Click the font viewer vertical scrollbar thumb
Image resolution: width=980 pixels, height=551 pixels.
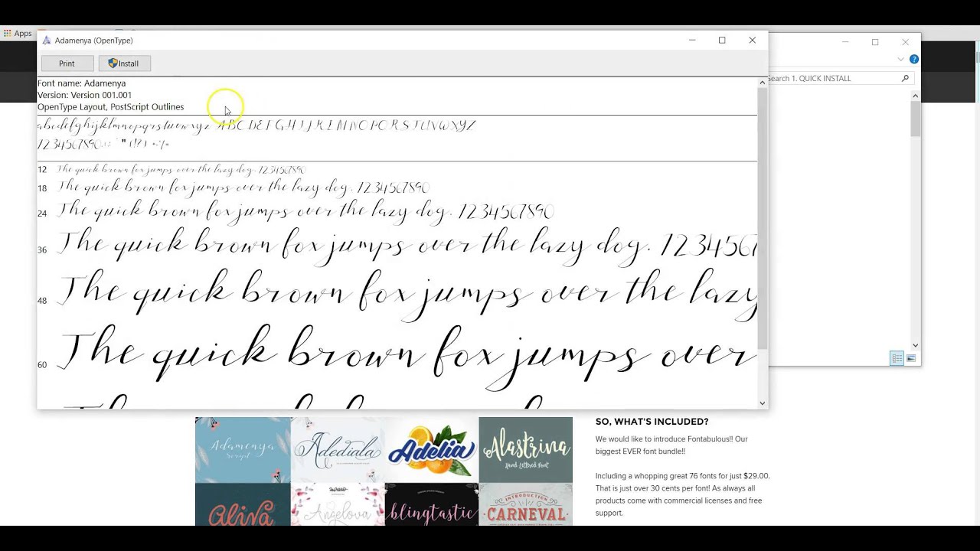pos(763,218)
